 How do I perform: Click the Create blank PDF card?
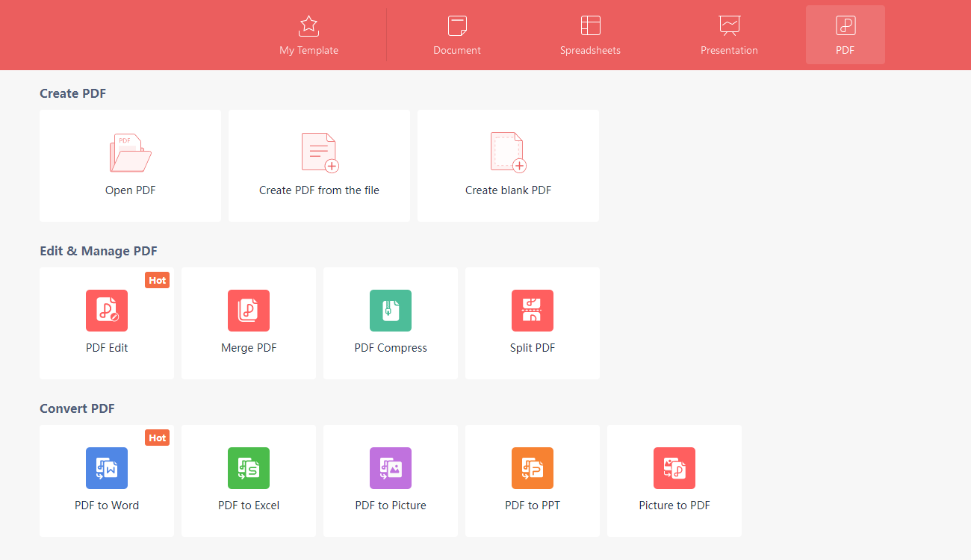point(508,166)
